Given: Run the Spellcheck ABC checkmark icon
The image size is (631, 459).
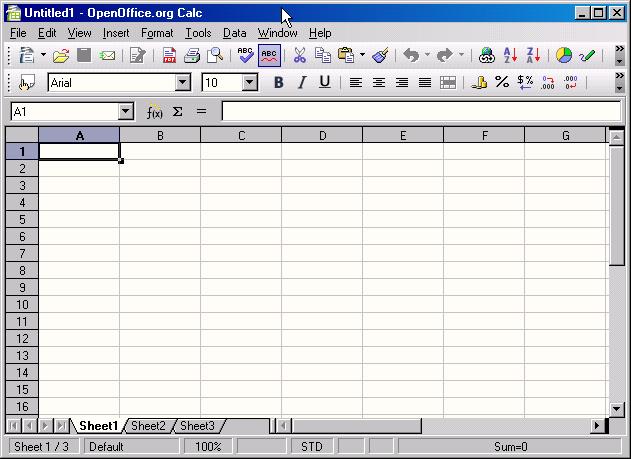Looking at the screenshot, I should [245, 55].
